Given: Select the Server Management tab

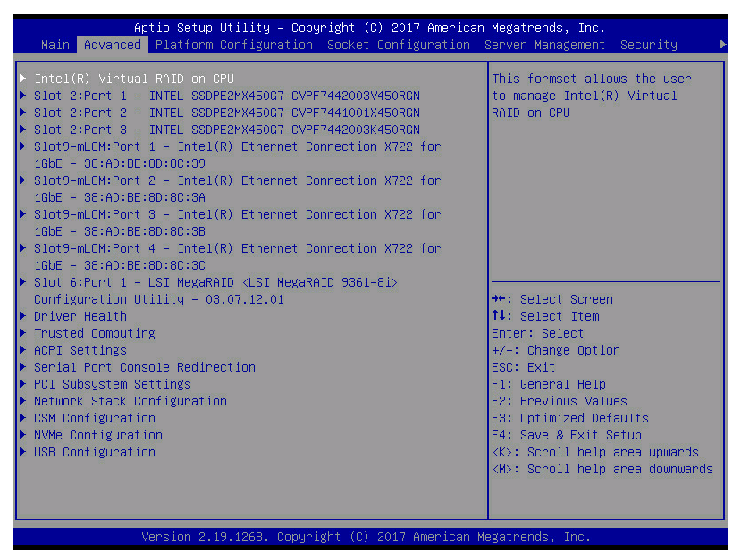Looking at the screenshot, I should coord(544,45).
